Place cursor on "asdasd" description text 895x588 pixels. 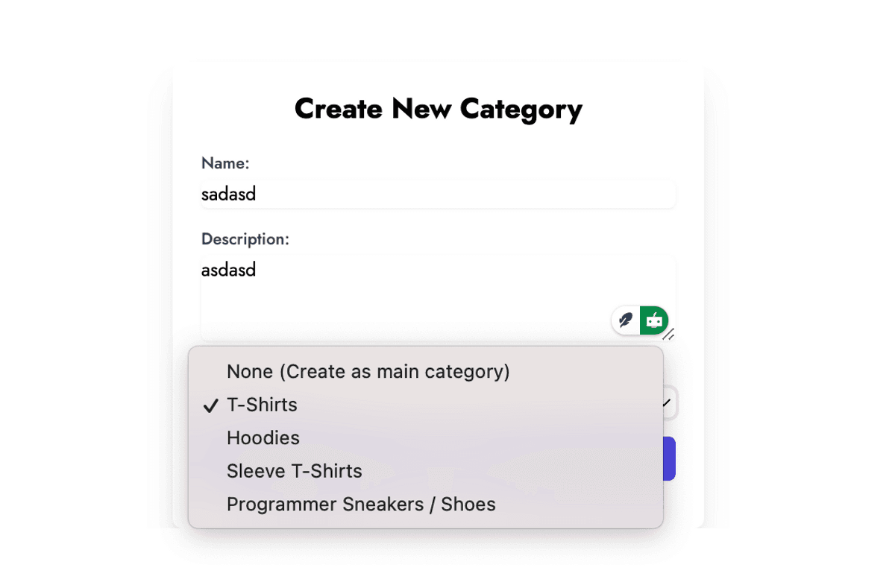point(229,270)
